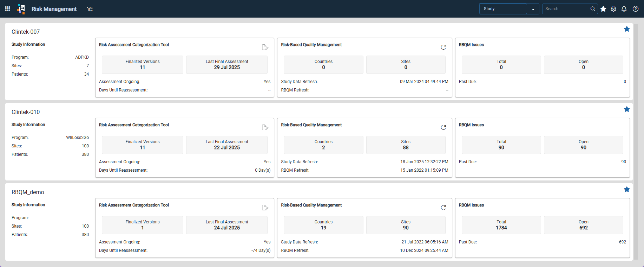644x267 pixels.
Task: Click the Risk Management logo icon
Action: (21, 9)
